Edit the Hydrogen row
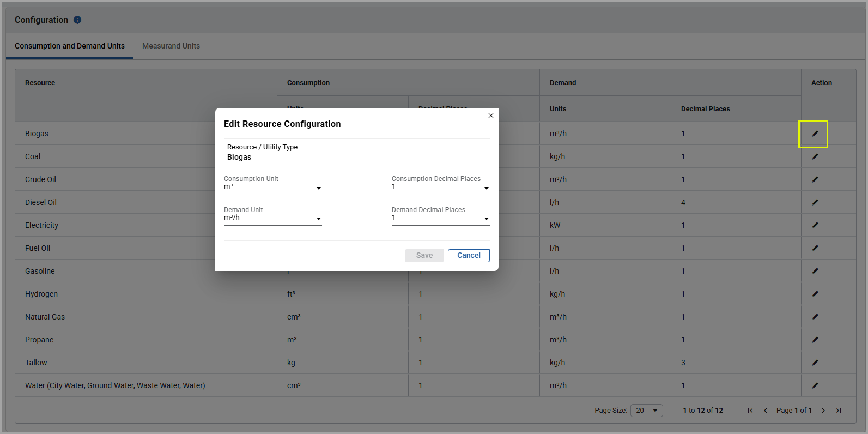This screenshot has width=868, height=434. click(815, 294)
